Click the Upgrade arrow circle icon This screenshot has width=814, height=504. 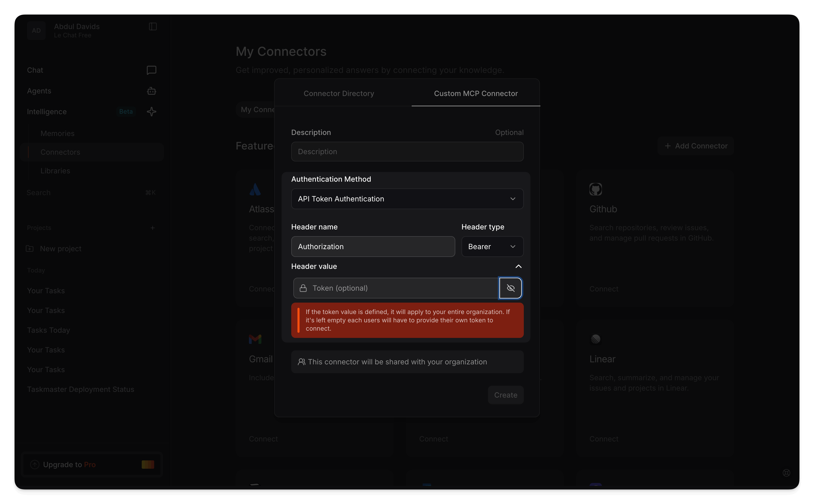coord(35,465)
